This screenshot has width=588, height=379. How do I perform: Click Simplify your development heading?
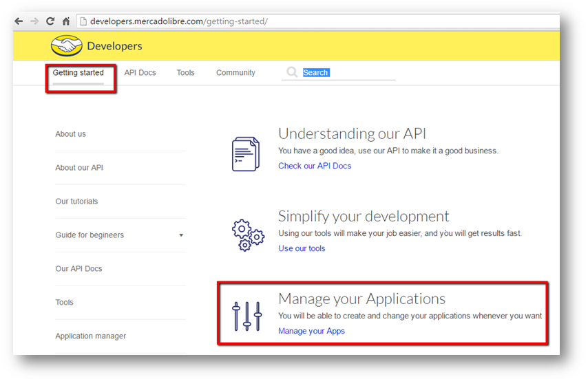[x=364, y=217]
